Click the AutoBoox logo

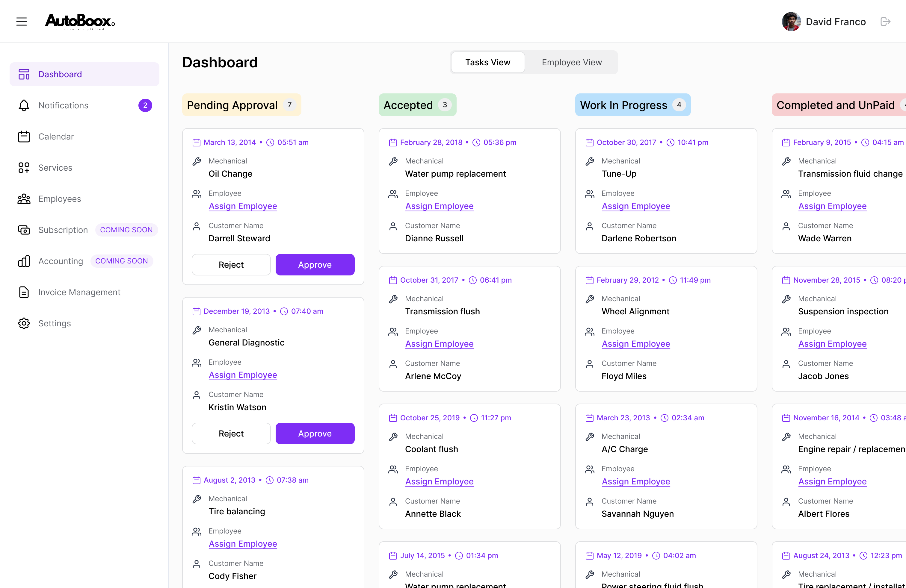[x=80, y=22]
